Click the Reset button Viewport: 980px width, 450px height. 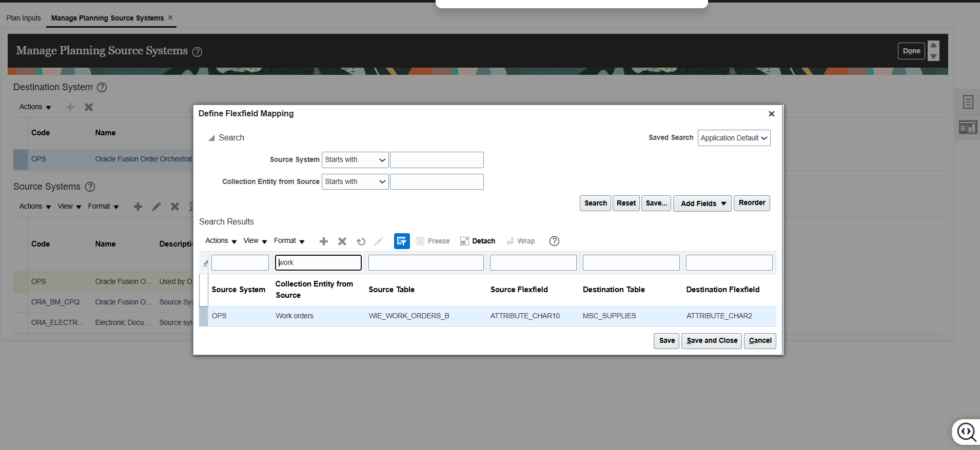click(626, 203)
